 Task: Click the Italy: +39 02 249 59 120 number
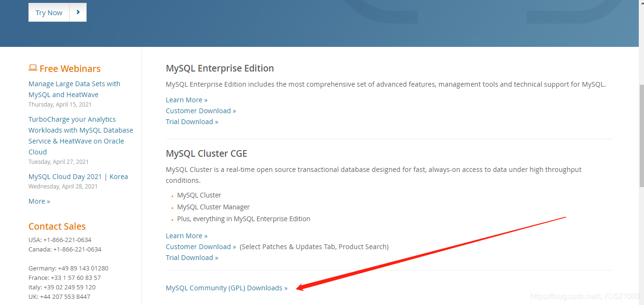click(62, 287)
